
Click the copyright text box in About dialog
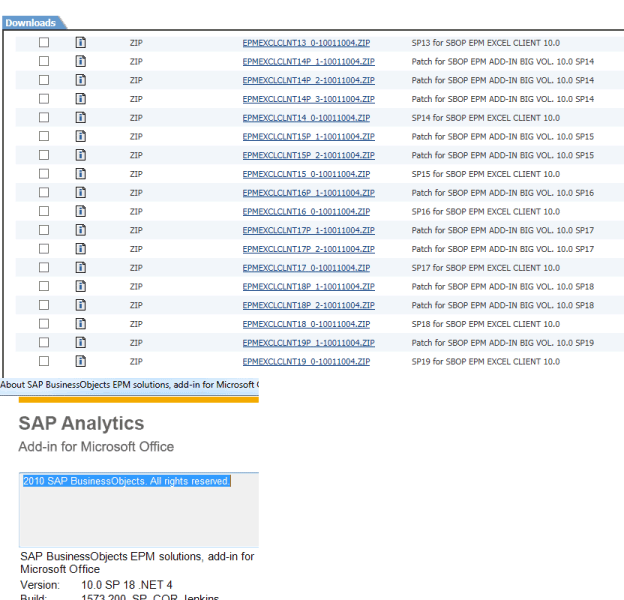point(139,509)
